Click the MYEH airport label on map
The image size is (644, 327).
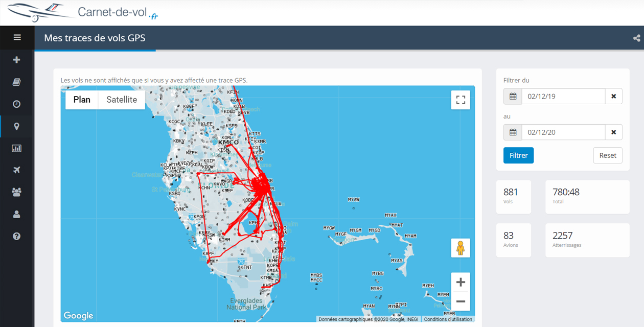(428, 286)
